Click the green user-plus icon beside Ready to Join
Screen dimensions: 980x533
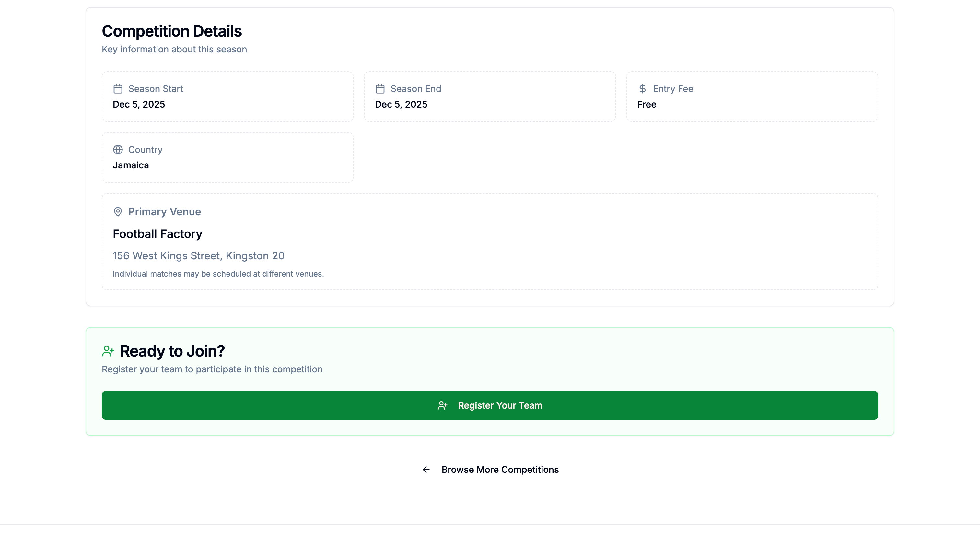point(108,351)
